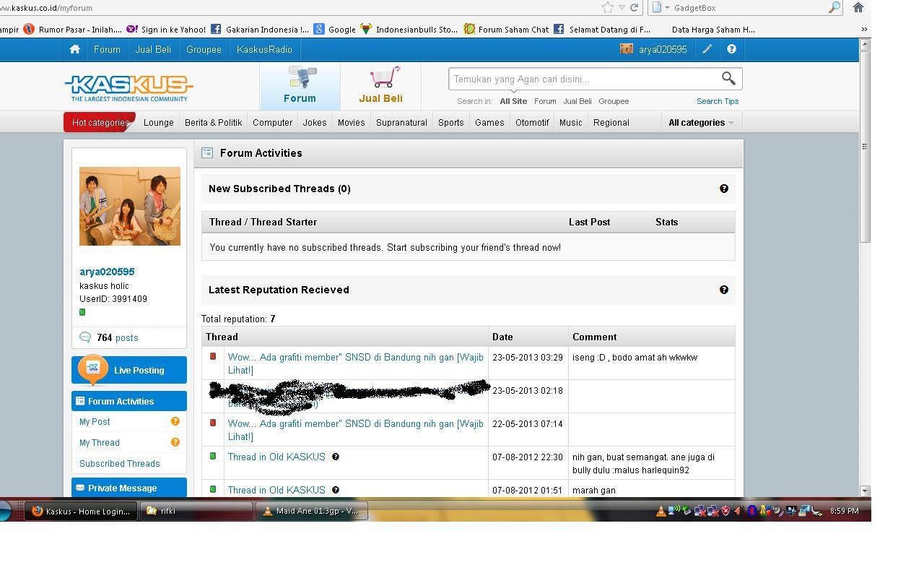924x578 pixels.
Task: Click the Firefox icon on Kaskus taskbar button
Action: (37, 511)
